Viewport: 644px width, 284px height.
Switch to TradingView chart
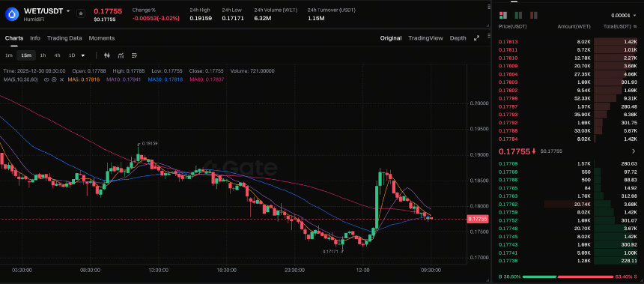coord(425,37)
